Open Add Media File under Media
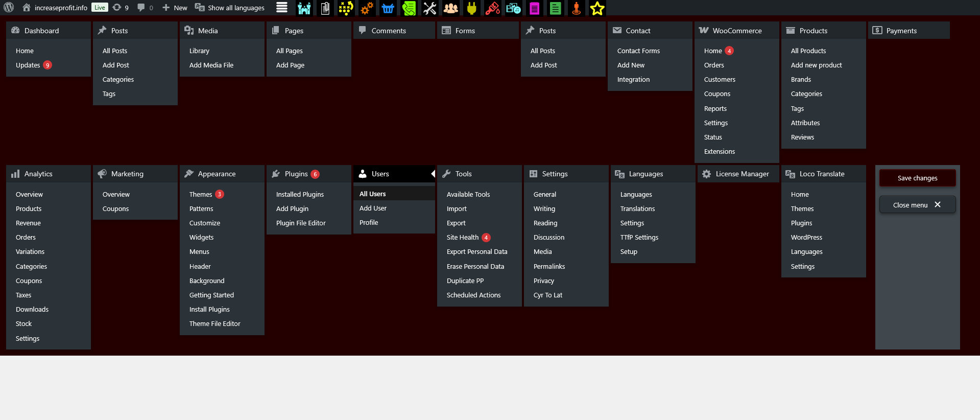The width and height of the screenshot is (980, 420). tap(211, 65)
